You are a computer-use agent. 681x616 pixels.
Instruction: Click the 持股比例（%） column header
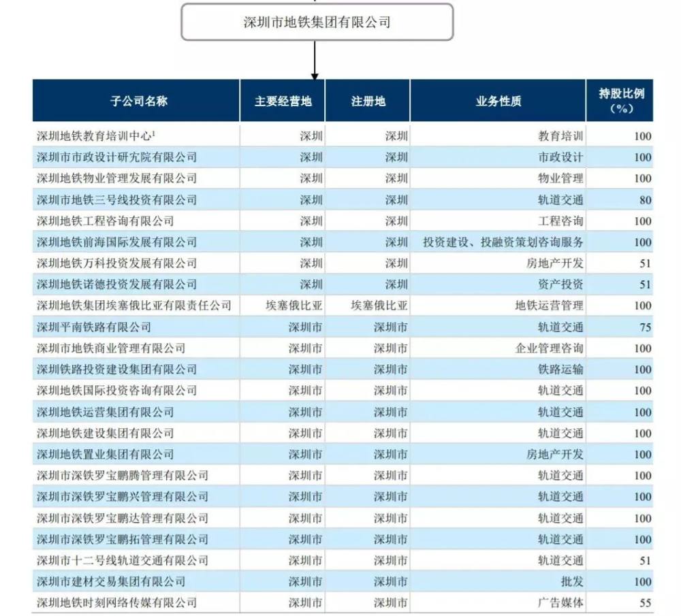tap(621, 101)
